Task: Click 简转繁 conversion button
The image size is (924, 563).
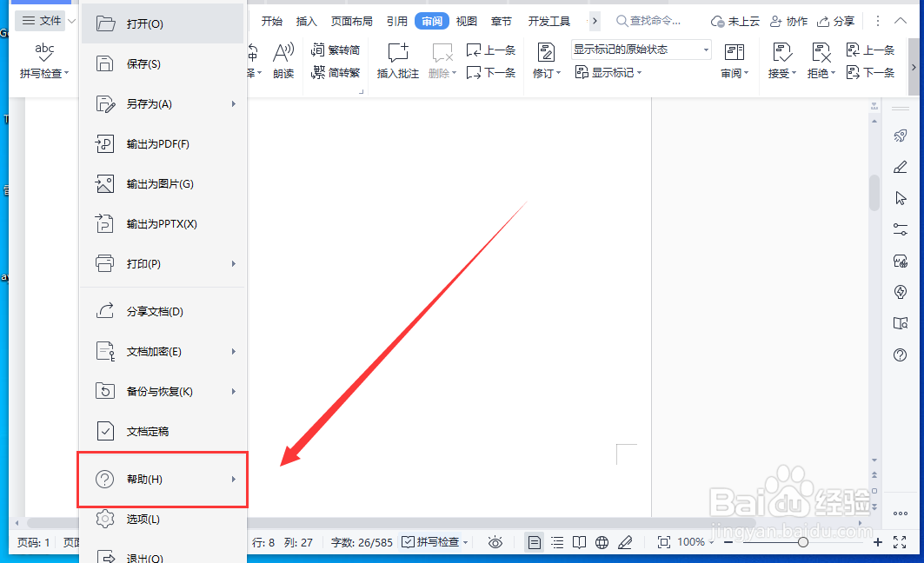Action: (x=336, y=72)
